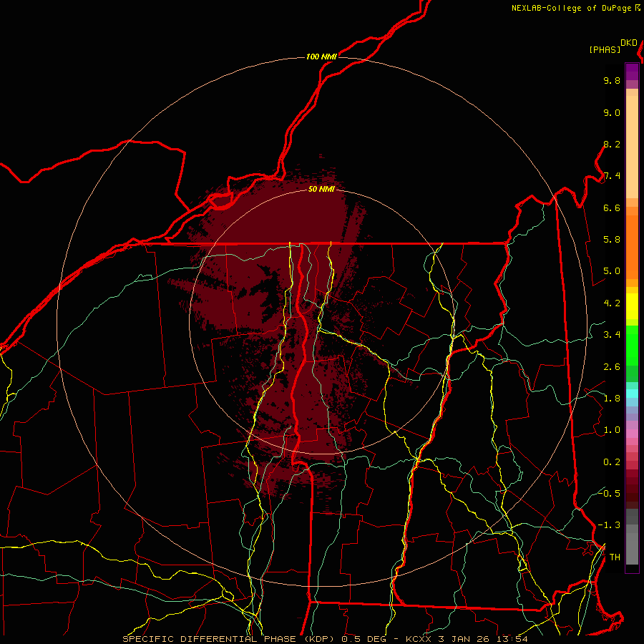
Task: Click the 2.6 scale value
Action: point(612,367)
